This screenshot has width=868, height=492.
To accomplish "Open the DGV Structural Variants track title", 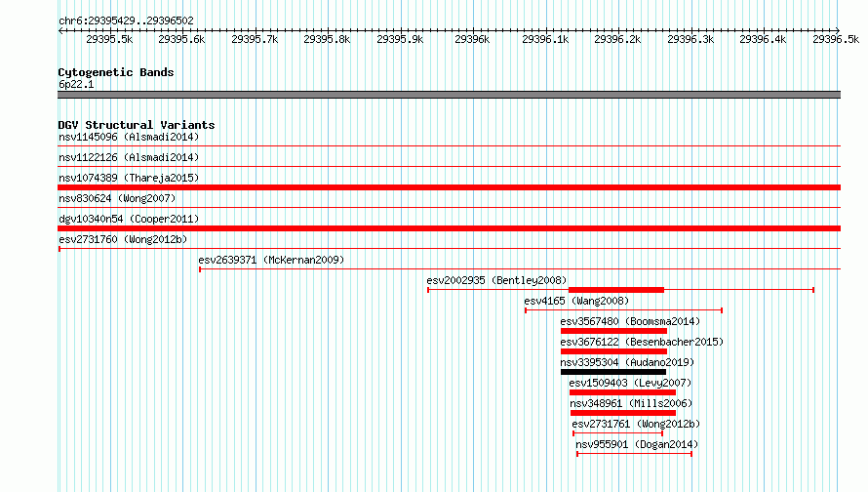I will coord(137,125).
